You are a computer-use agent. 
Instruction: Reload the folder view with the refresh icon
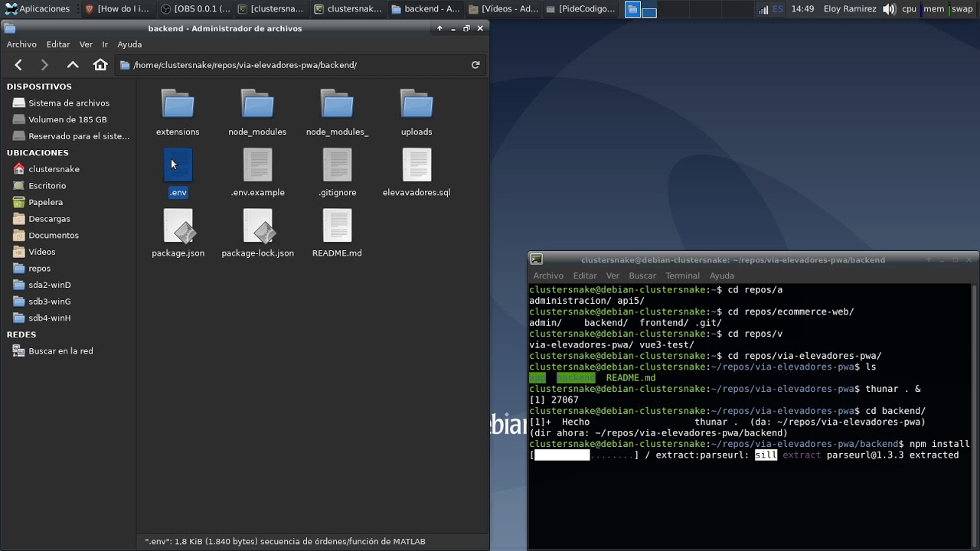(x=475, y=65)
